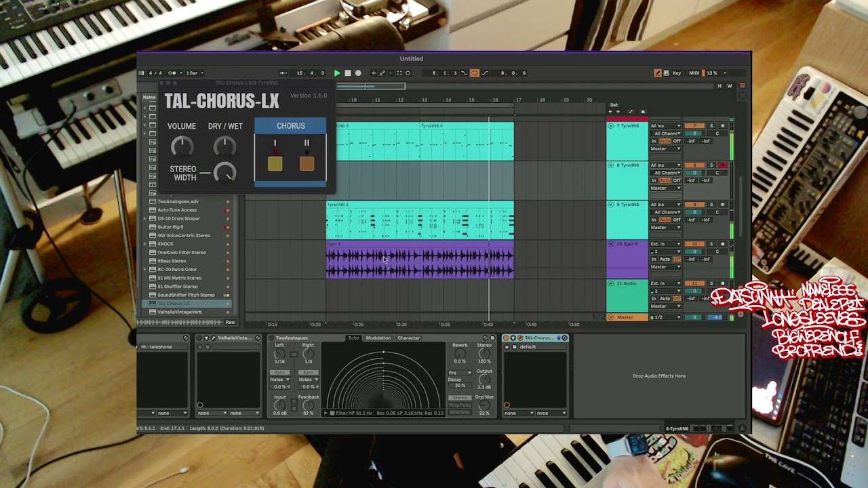Open the metronome settings dropdown arrow

pyautogui.click(x=180, y=73)
